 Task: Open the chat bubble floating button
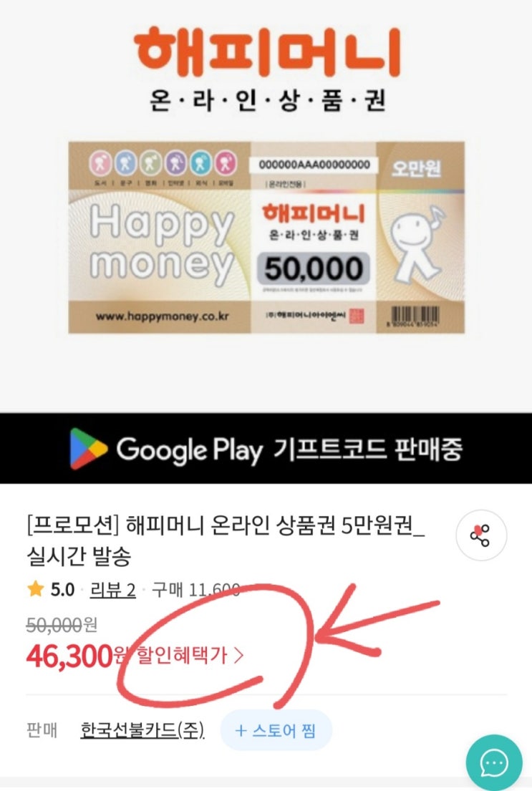click(493, 763)
